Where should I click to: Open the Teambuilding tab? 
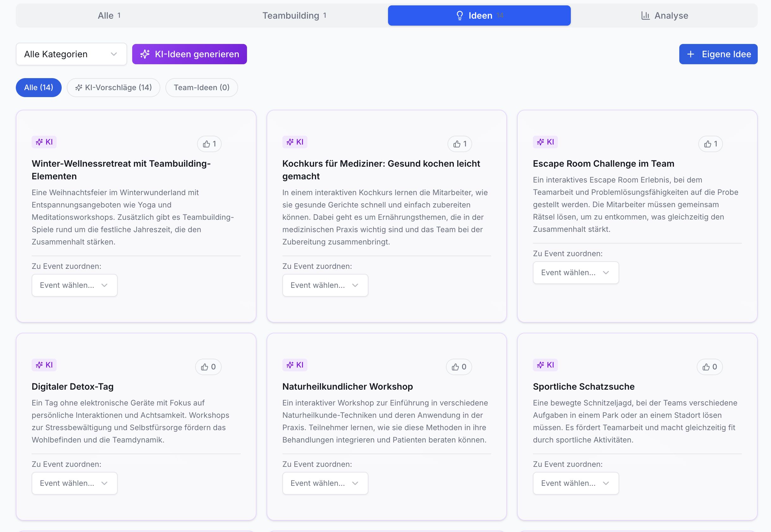(x=294, y=16)
